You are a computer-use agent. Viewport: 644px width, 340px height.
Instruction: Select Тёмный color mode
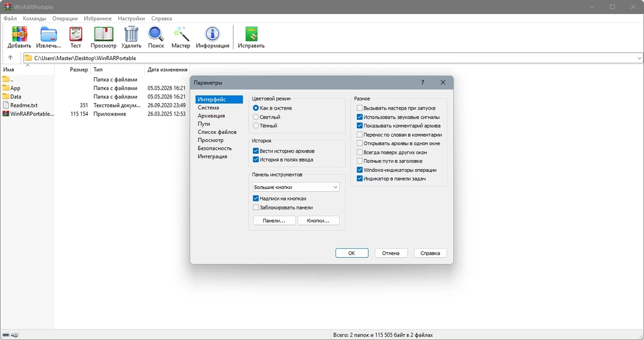[x=256, y=125]
